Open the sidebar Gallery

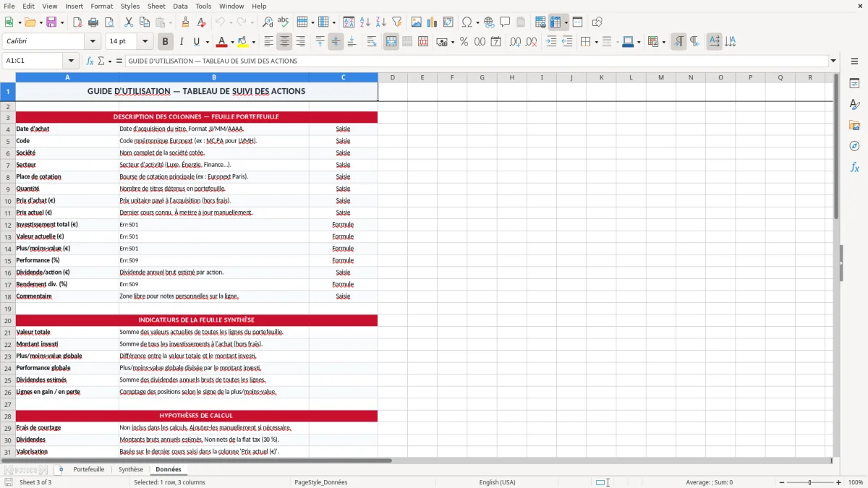(854, 126)
